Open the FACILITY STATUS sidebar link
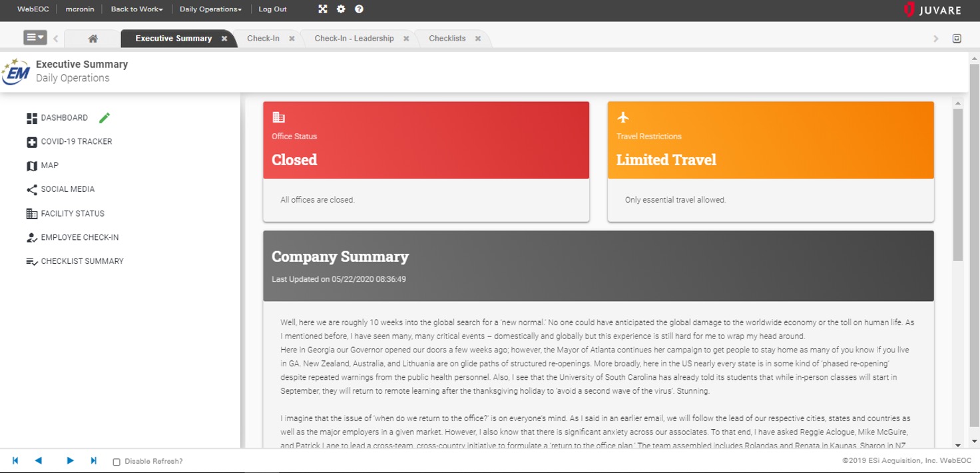The height and width of the screenshot is (473, 980). coord(73,214)
